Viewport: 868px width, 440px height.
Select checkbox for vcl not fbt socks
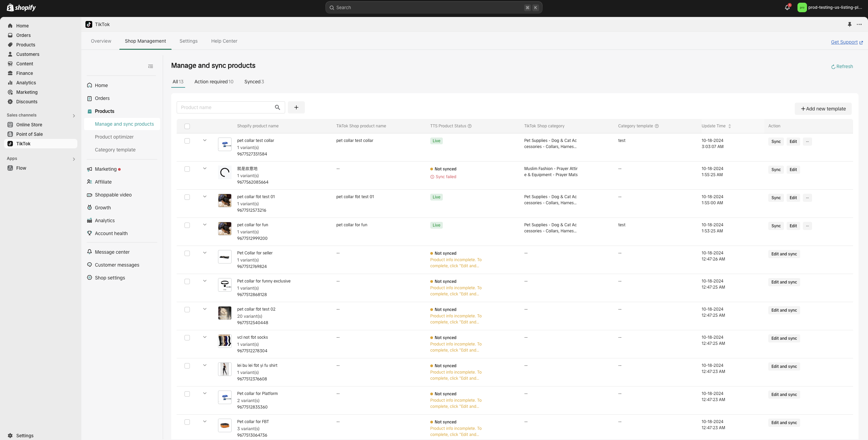187,338
